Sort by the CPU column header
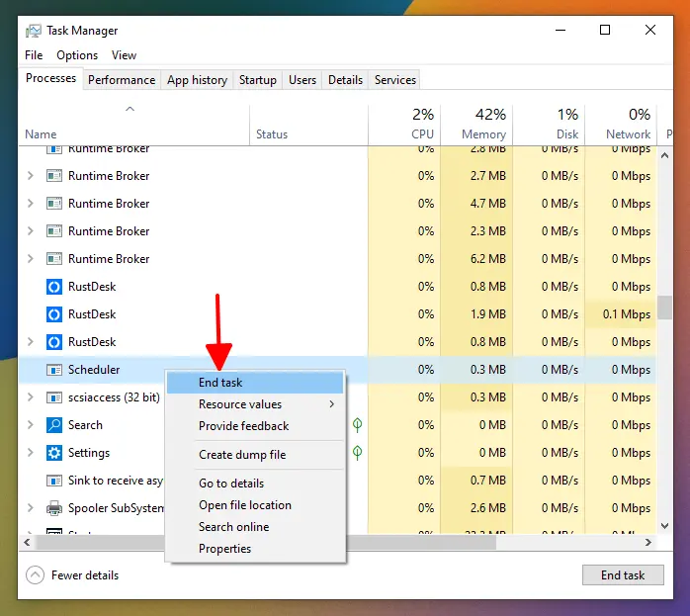Image resolution: width=690 pixels, height=616 pixels. [x=404, y=125]
